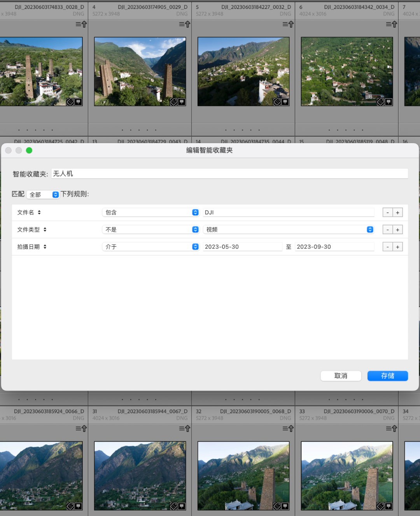Open the 视频 file type dropdown
The image size is (420, 516).
(x=289, y=230)
